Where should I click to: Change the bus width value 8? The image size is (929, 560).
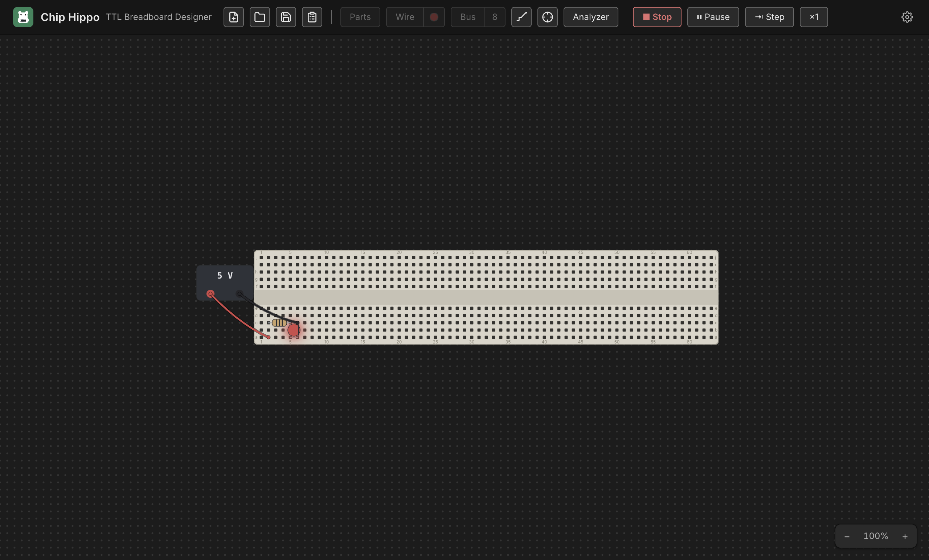click(495, 17)
